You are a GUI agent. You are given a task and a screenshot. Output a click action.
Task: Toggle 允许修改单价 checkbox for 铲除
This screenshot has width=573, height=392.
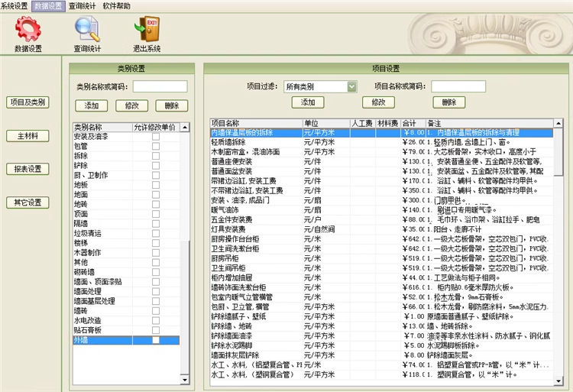156,166
